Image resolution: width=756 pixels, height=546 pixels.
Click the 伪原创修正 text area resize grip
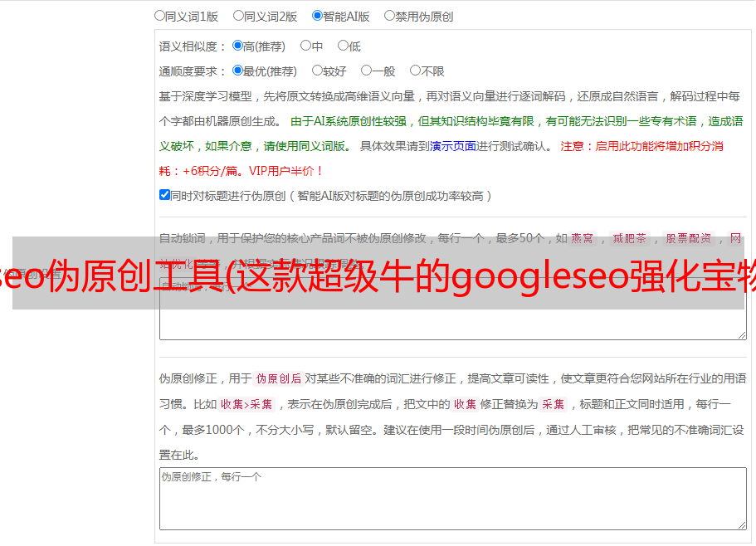click(x=742, y=525)
